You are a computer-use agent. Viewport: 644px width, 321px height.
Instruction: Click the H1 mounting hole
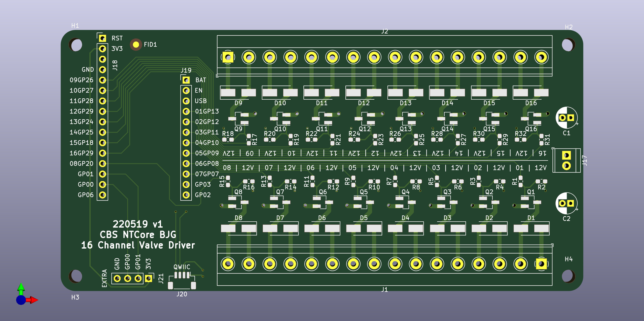click(76, 45)
